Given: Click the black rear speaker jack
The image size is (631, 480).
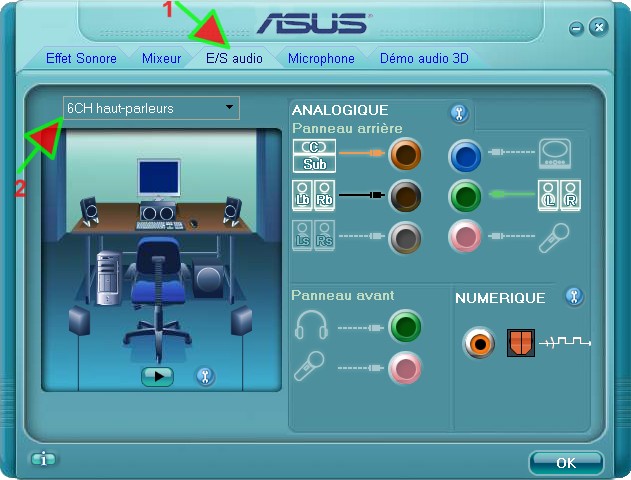Looking at the screenshot, I should click(x=405, y=195).
